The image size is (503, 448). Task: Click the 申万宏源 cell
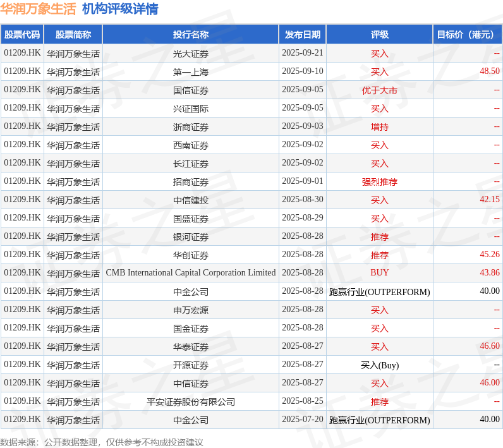tap(191, 310)
